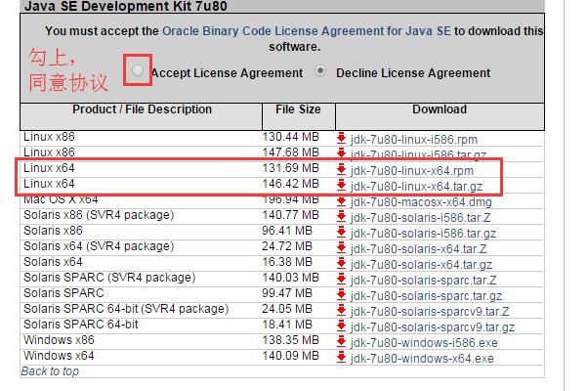Viewport: 588px width, 391px height.
Task: Click download arrow icon for solaris-sparc.tar.Z
Action: coord(341,279)
